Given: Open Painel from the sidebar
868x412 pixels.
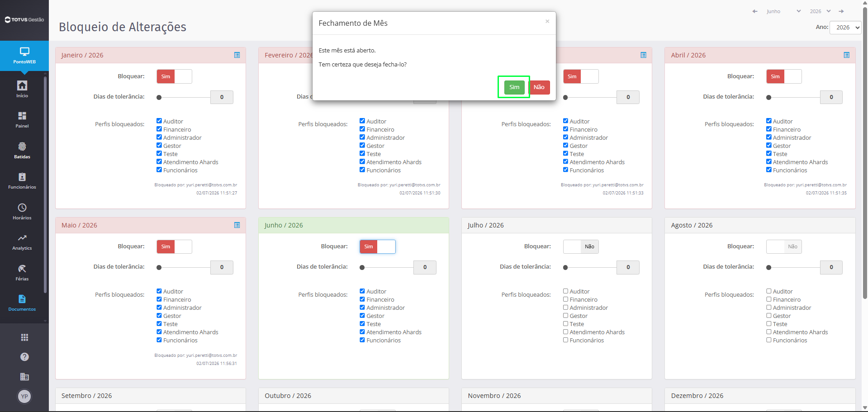Looking at the screenshot, I should [x=22, y=120].
